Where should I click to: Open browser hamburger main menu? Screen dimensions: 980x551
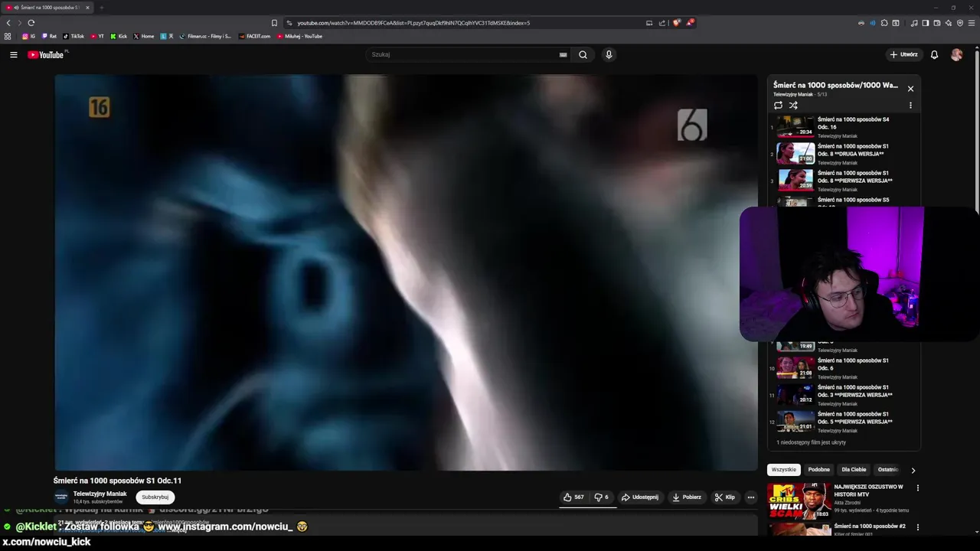(x=972, y=23)
